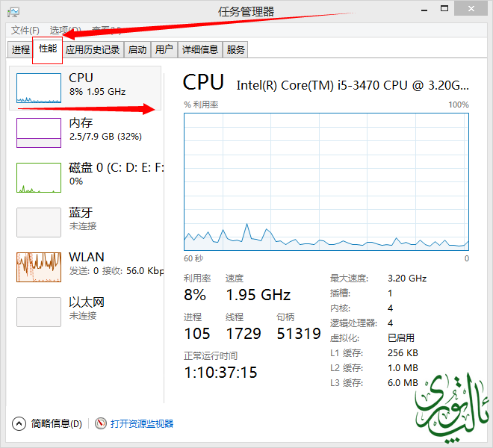Click the WLAN label in the sidebar

[x=87, y=257]
